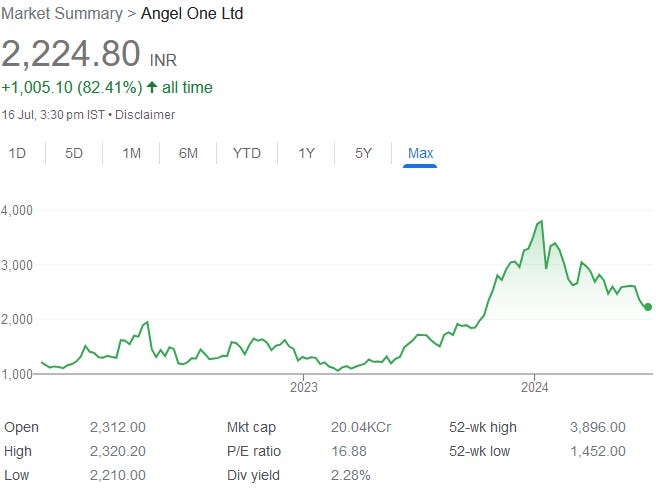Open the Market Summary link

pos(62,13)
